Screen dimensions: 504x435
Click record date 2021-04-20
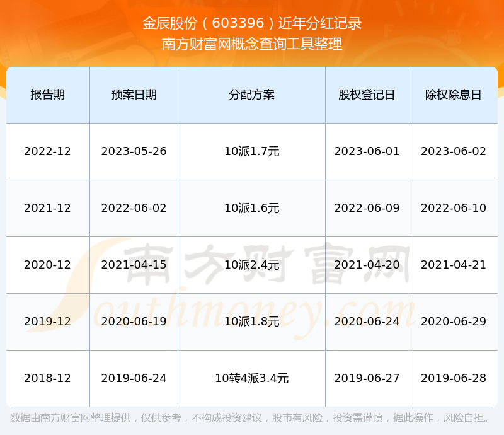367,265
